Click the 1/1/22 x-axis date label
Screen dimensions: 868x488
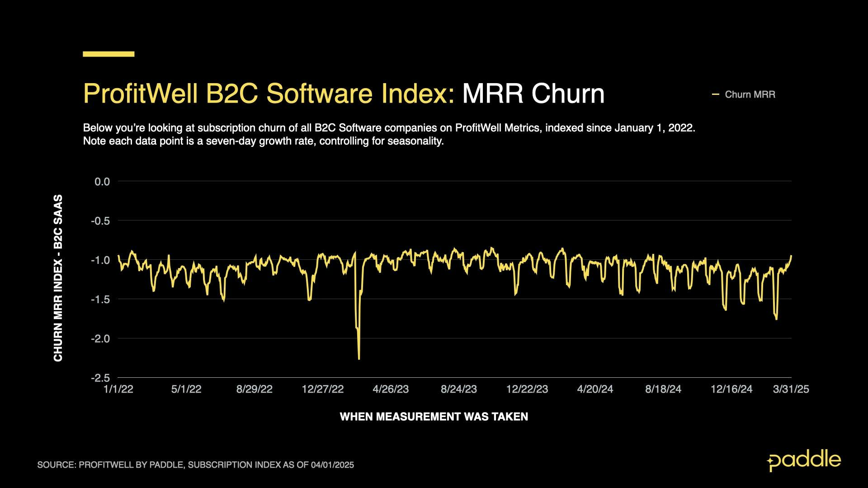(118, 389)
